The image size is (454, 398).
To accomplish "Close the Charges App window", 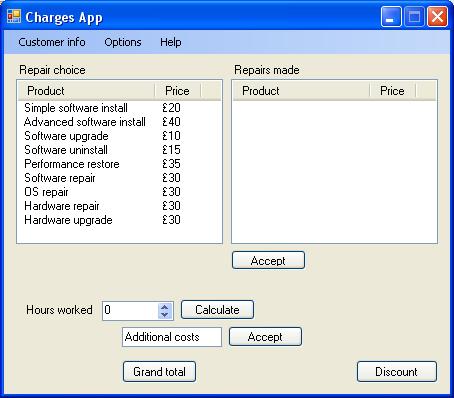I will (438, 16).
